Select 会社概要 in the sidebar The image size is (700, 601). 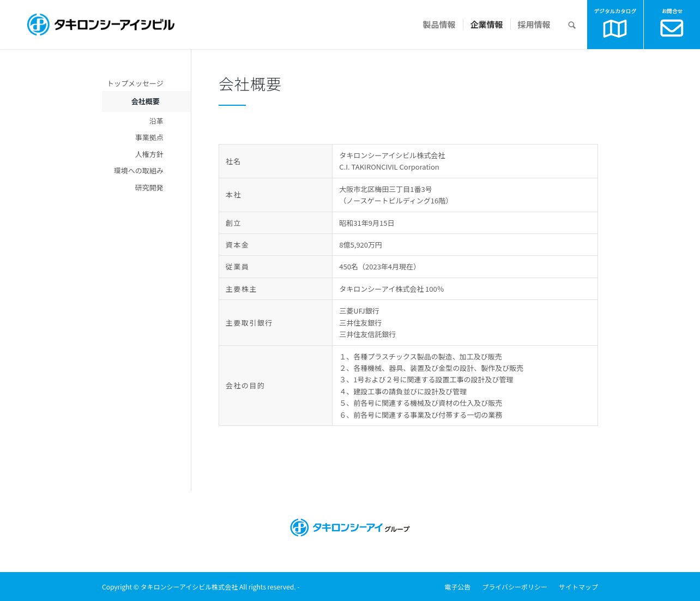tap(146, 101)
